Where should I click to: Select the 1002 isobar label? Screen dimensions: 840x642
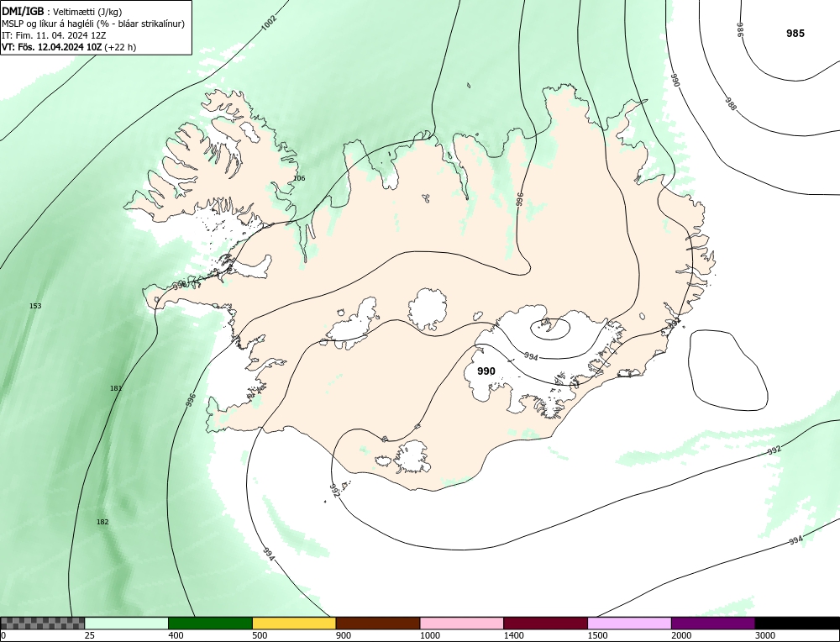270,23
